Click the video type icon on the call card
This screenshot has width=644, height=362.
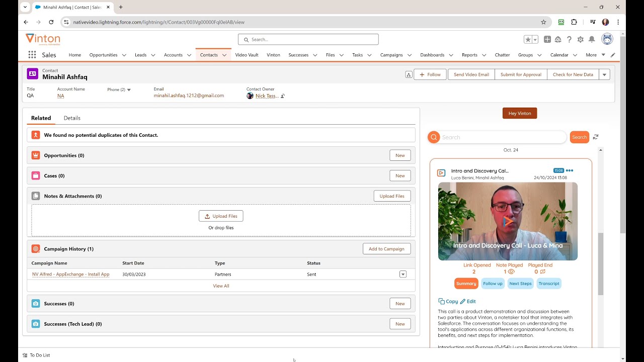(441, 173)
